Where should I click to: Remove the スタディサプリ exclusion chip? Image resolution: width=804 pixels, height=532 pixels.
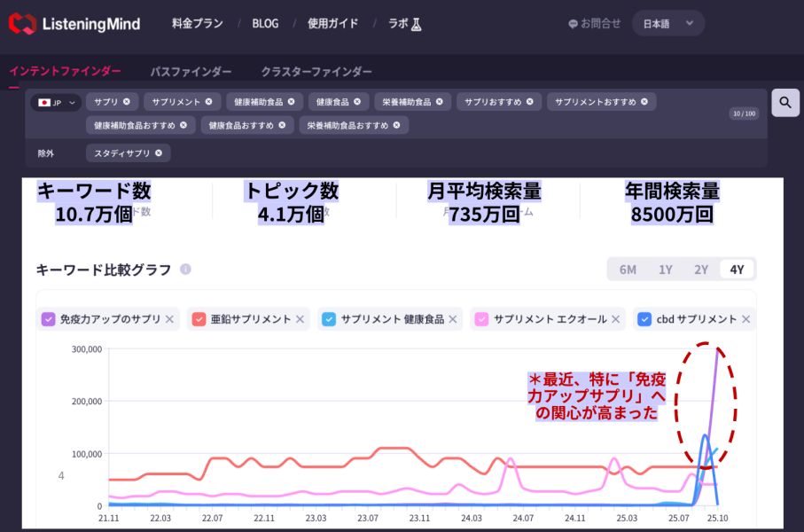pos(158,153)
